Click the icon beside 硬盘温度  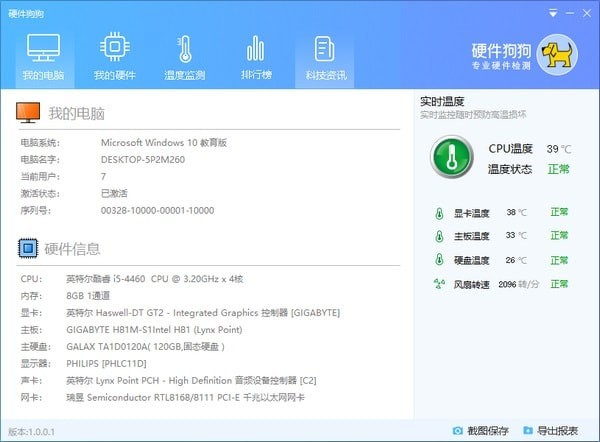click(x=438, y=260)
